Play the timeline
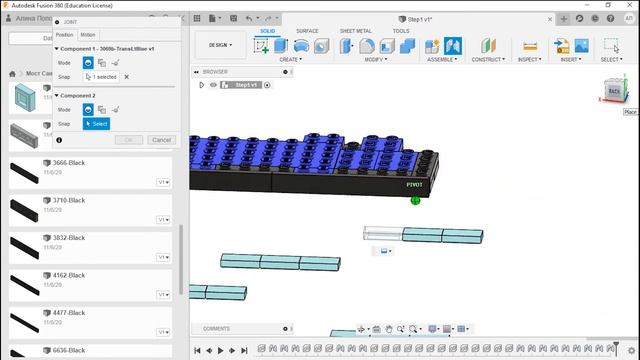Image resolution: width=640 pixels, height=360 pixels. 220,350
